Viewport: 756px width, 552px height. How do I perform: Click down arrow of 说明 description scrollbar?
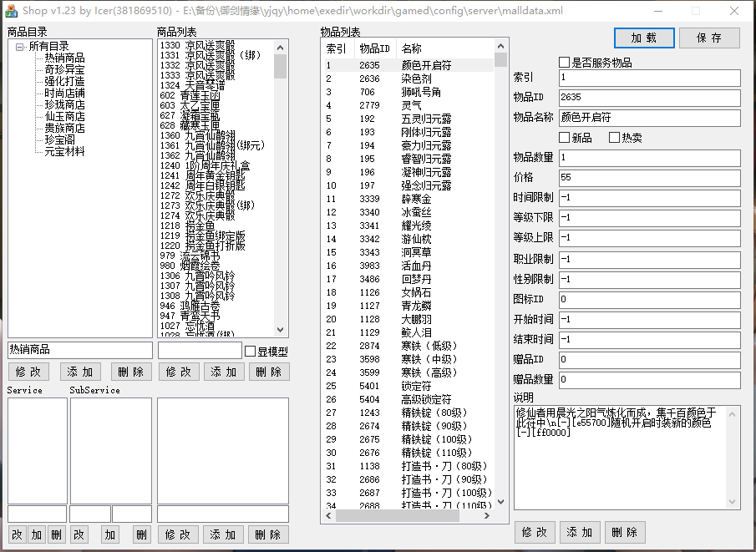(733, 502)
